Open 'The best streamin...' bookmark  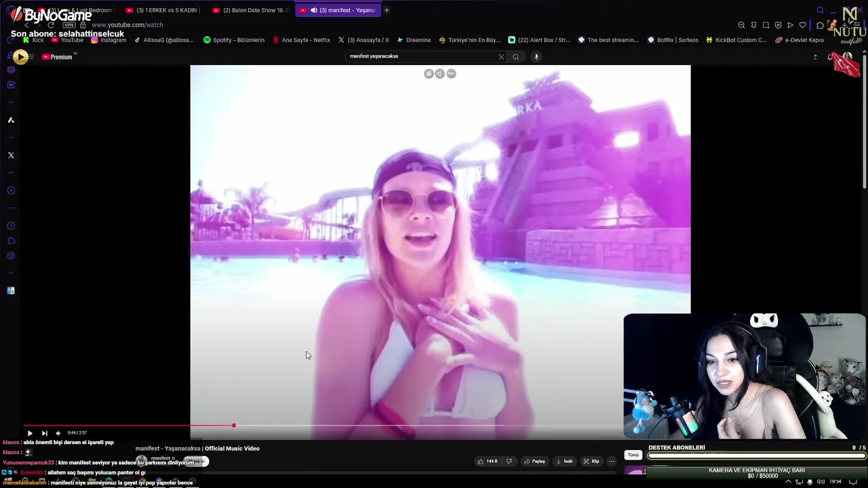click(x=608, y=40)
